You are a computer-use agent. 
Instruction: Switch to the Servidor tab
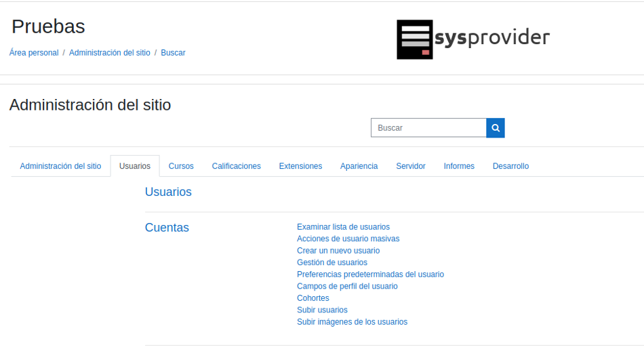pyautogui.click(x=411, y=166)
